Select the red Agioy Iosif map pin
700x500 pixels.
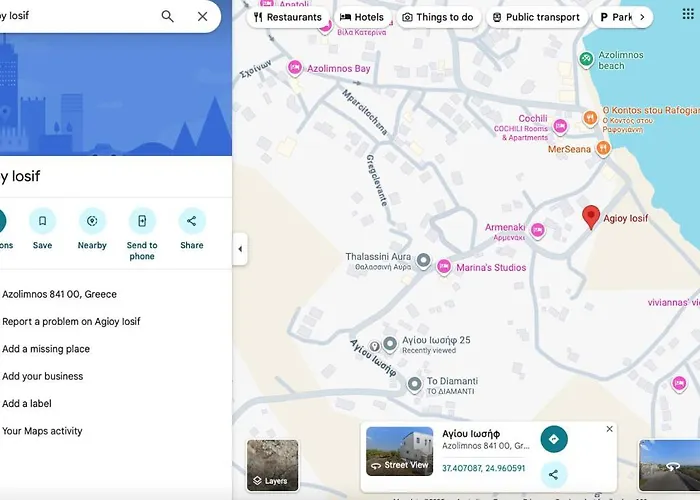591,217
